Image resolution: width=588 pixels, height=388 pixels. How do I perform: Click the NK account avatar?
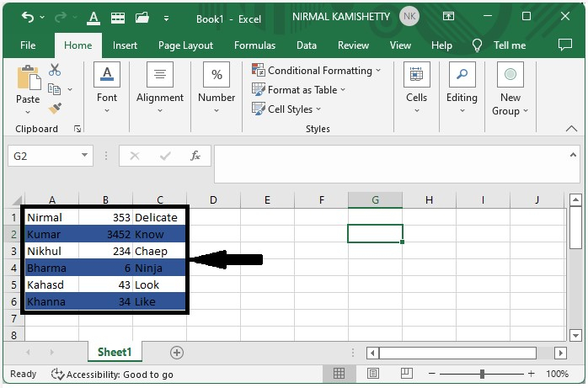pos(409,17)
